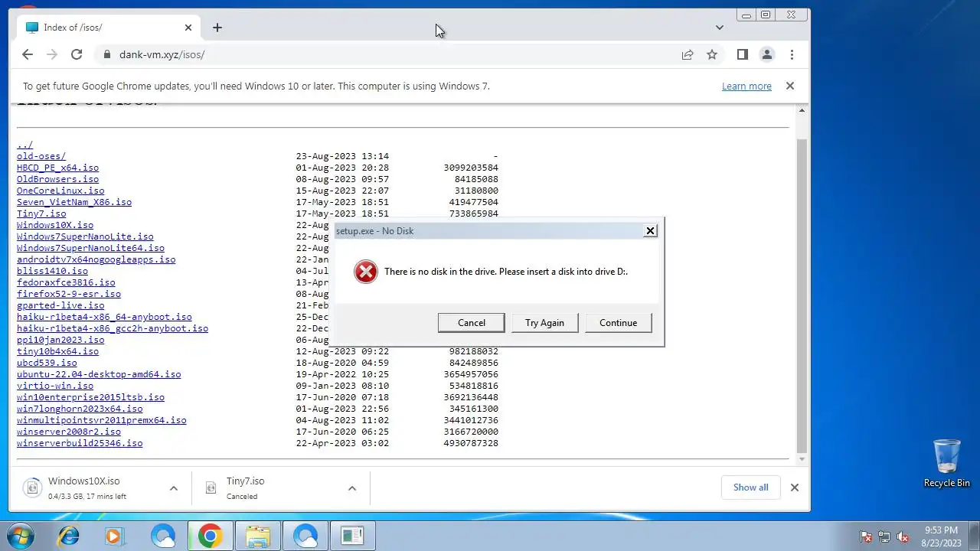
Task: Click Cancel in the No Disk dialog
Action: point(472,323)
